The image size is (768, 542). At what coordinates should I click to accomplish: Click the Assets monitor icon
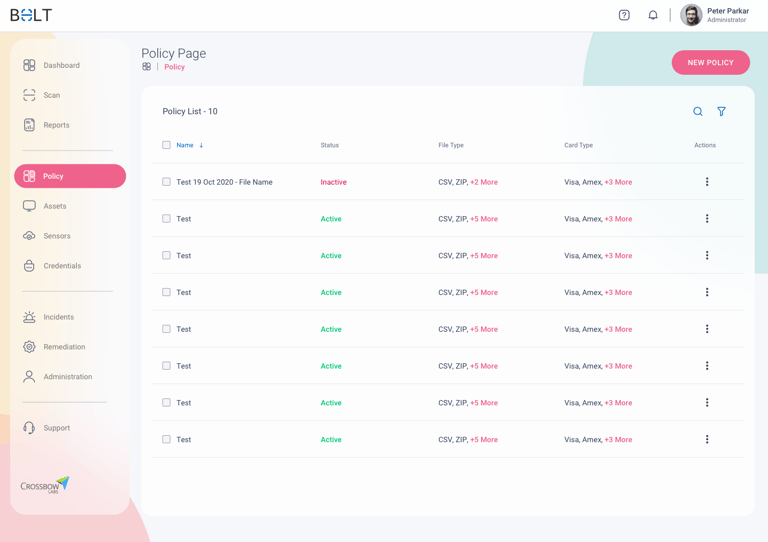(29, 206)
